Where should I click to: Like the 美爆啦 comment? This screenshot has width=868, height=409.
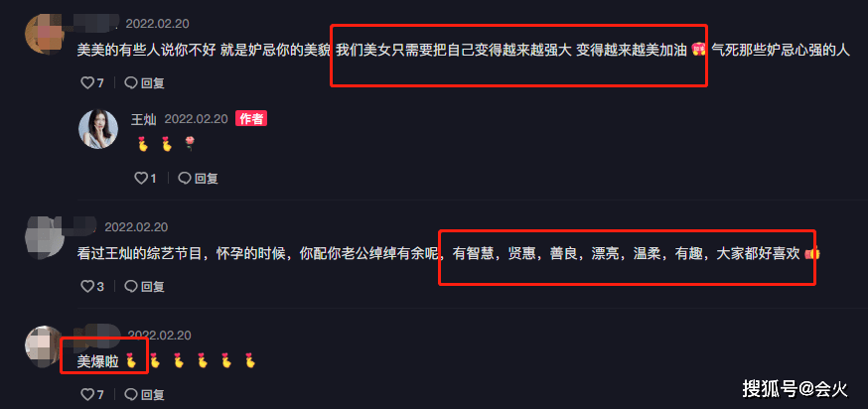tap(87, 395)
